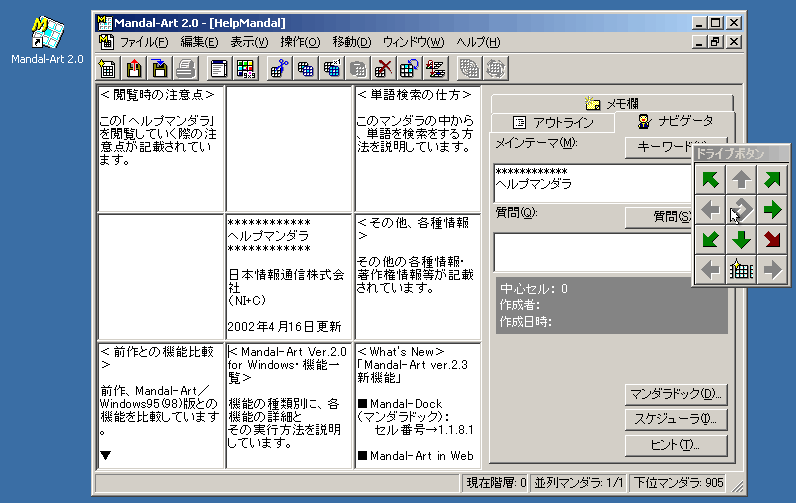Click the black down triangle in bottom-left cell
This screenshot has width=796, height=503.
(x=106, y=455)
